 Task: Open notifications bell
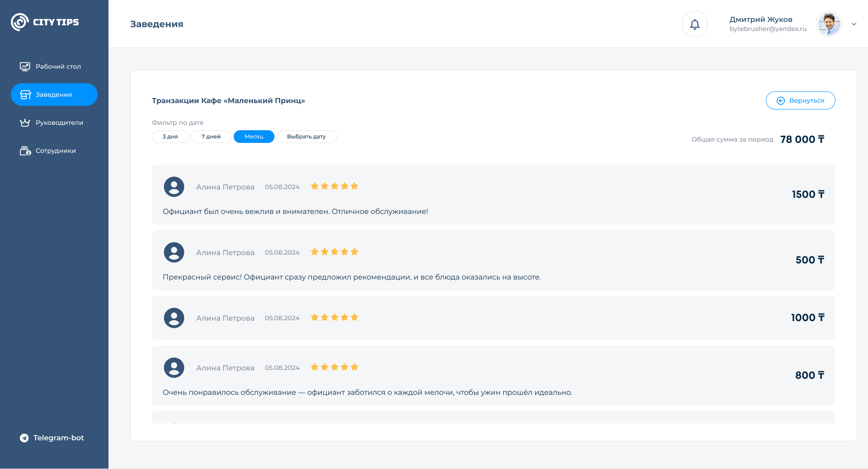pyautogui.click(x=694, y=24)
